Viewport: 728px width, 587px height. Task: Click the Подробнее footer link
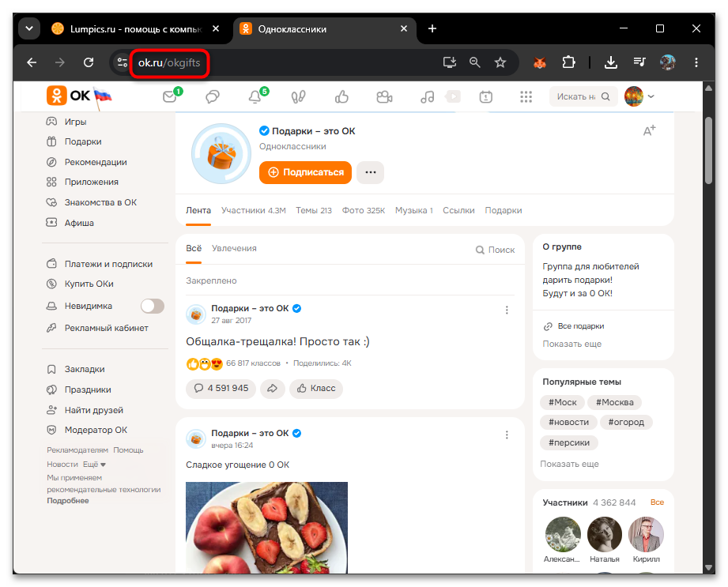tap(68, 501)
